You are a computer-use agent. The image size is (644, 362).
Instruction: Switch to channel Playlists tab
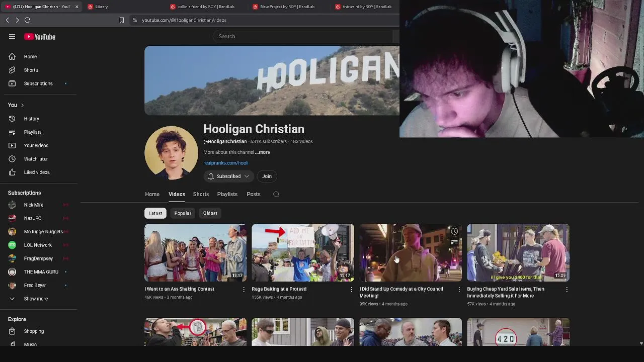(x=227, y=194)
